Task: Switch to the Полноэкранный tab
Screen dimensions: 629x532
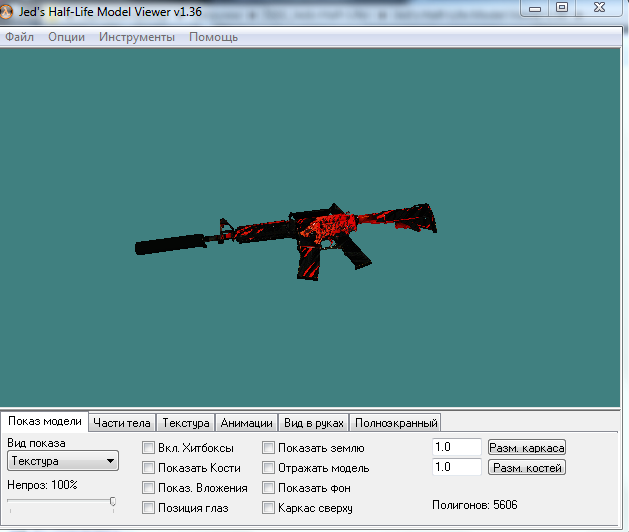Action: (x=396, y=423)
